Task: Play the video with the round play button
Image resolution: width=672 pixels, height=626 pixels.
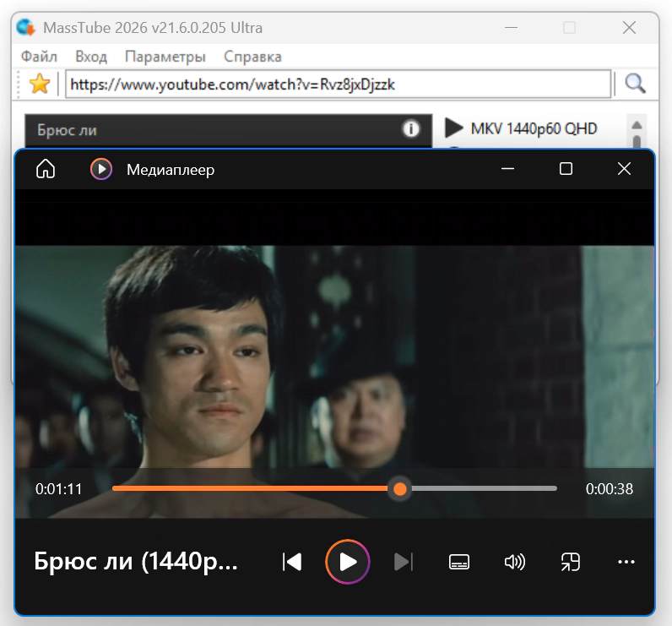Action: [347, 562]
